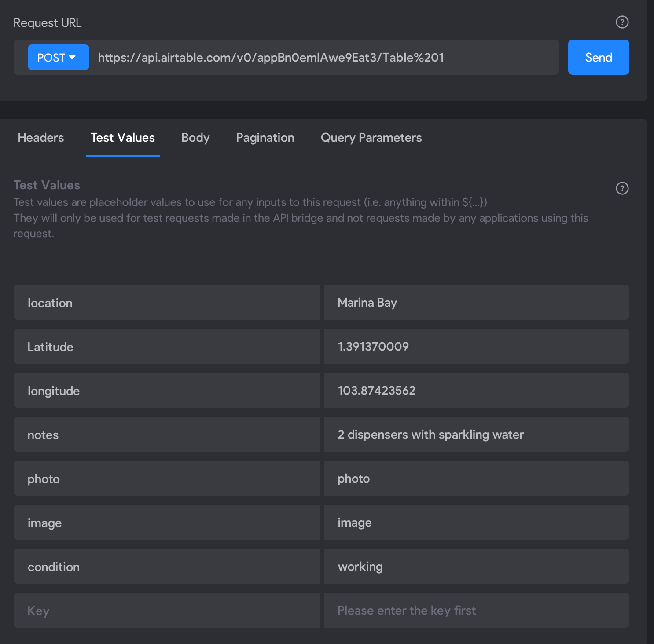Edit the longitude value 103.87423562

click(x=477, y=390)
